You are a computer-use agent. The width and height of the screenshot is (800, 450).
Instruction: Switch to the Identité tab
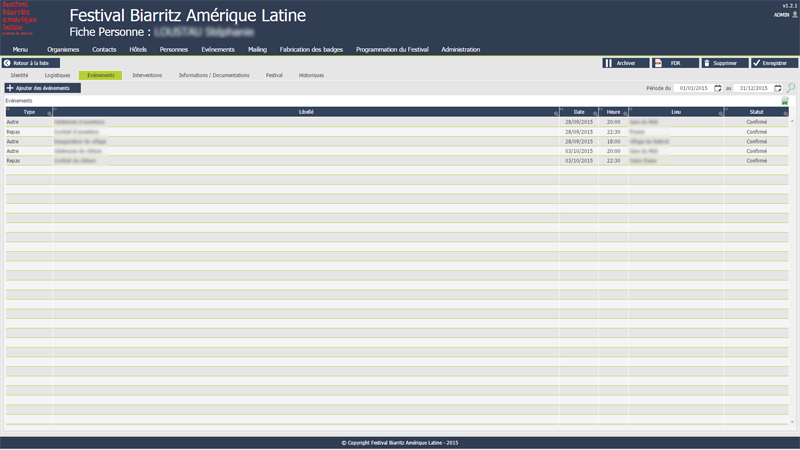(19, 75)
